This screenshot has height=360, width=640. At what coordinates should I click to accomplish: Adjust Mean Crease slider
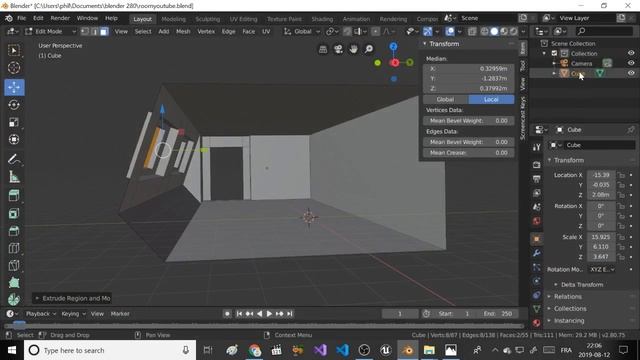[469, 153]
